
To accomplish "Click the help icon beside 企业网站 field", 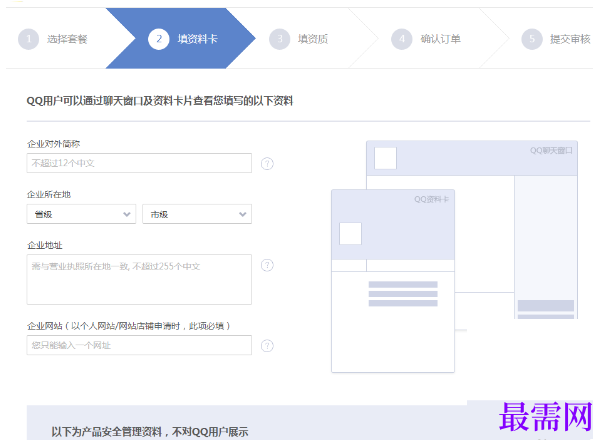I will (267, 346).
